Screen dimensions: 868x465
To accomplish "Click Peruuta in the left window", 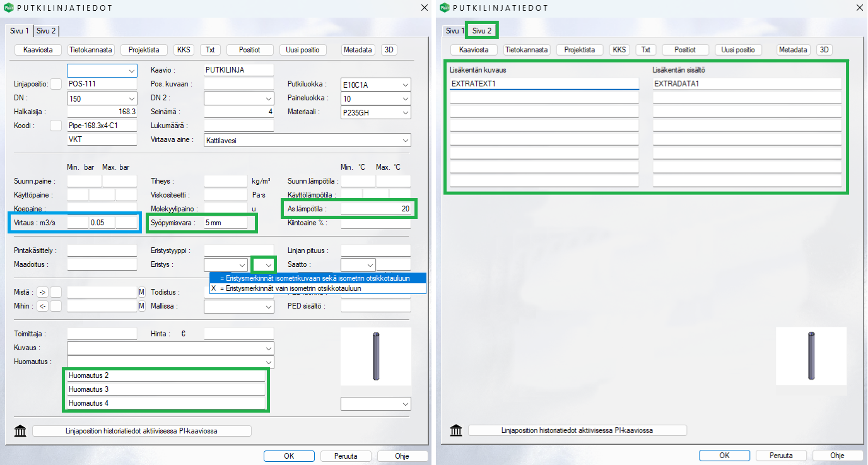I will [x=346, y=456].
